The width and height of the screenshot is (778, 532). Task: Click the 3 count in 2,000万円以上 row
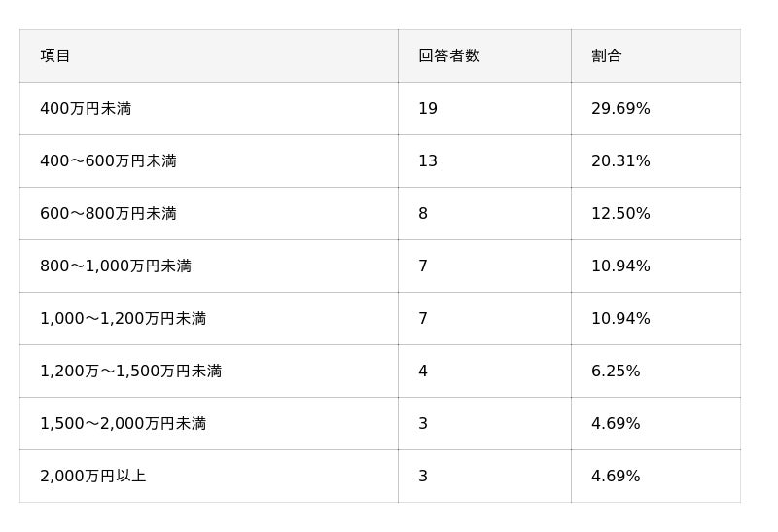point(423,477)
